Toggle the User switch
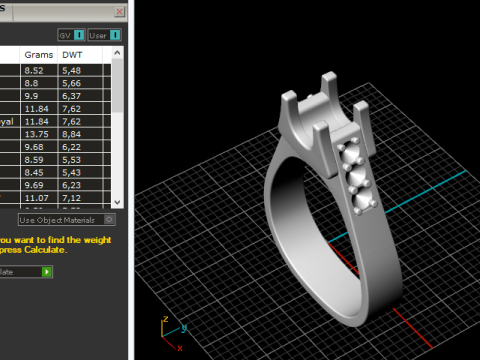The height and width of the screenshot is (360, 480). (x=104, y=35)
